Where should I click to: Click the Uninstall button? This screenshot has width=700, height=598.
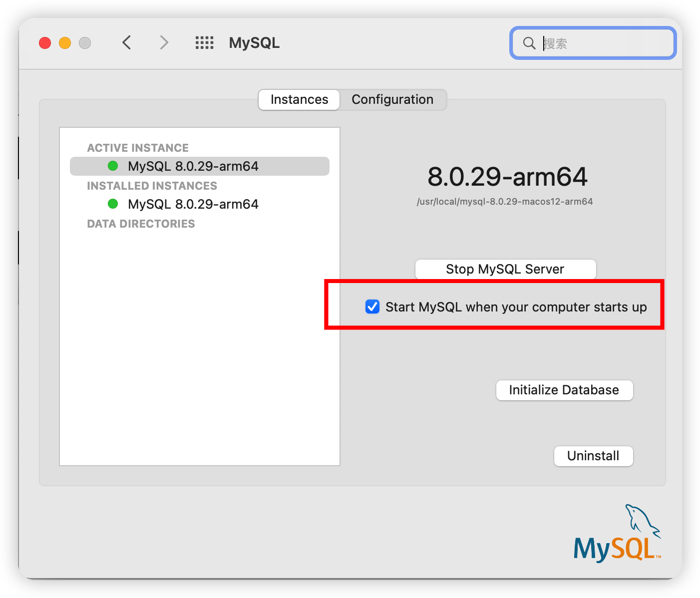coord(593,456)
